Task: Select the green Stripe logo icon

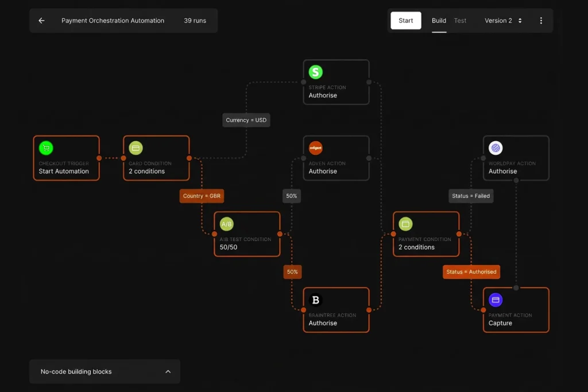Action: (315, 72)
